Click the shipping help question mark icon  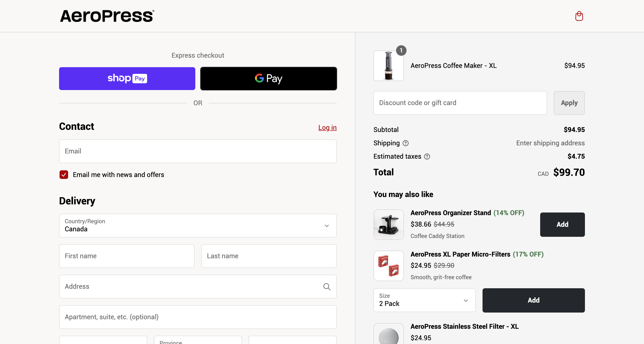(406, 143)
